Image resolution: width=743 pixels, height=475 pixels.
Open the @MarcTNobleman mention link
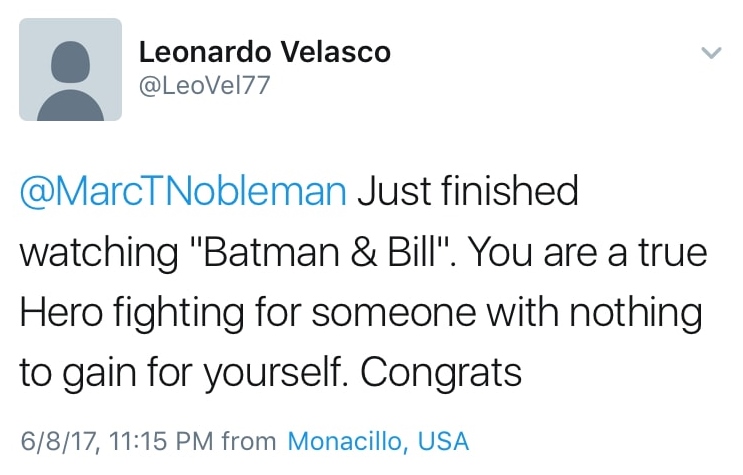183,191
